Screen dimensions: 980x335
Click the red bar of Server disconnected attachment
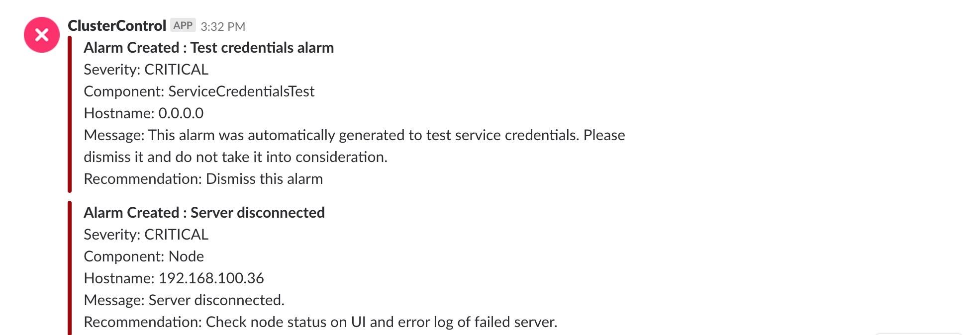coord(70,268)
